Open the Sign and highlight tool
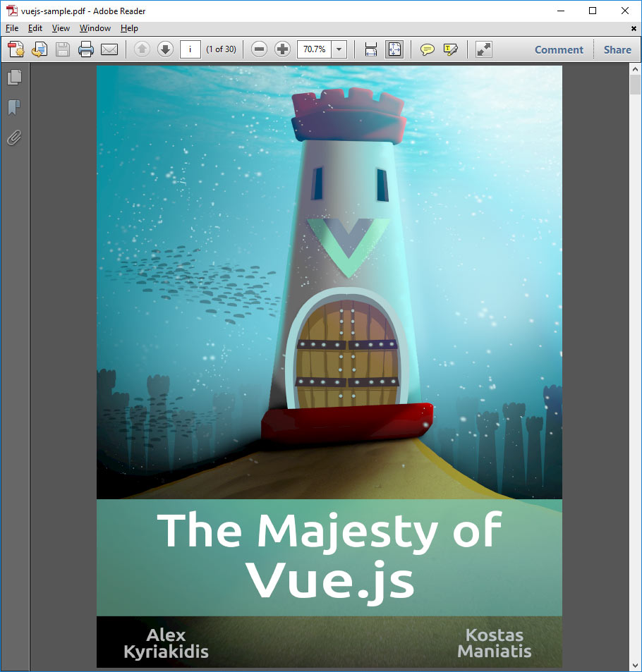The width and height of the screenshot is (642, 672). tap(451, 49)
